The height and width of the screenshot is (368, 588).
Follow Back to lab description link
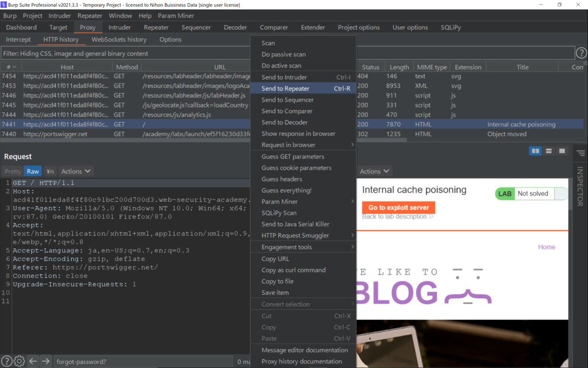[397, 216]
